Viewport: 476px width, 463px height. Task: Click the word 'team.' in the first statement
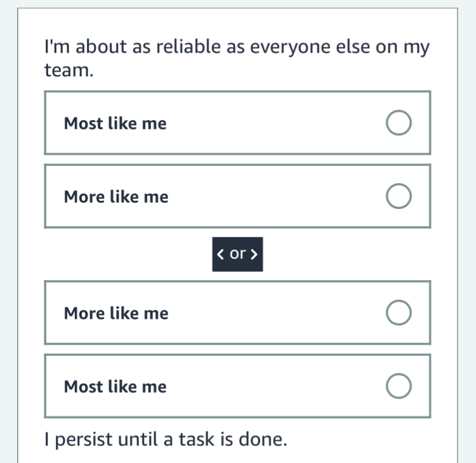(69, 70)
